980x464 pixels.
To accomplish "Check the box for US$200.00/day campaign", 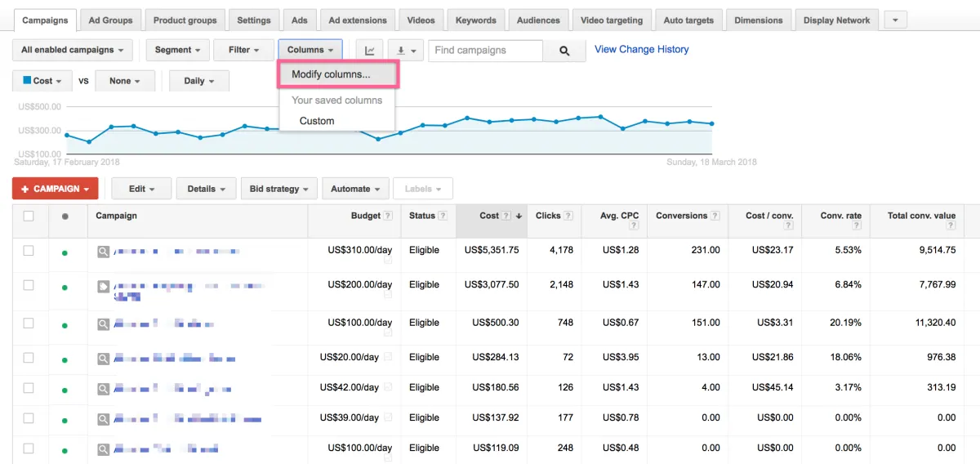I will pos(29,285).
